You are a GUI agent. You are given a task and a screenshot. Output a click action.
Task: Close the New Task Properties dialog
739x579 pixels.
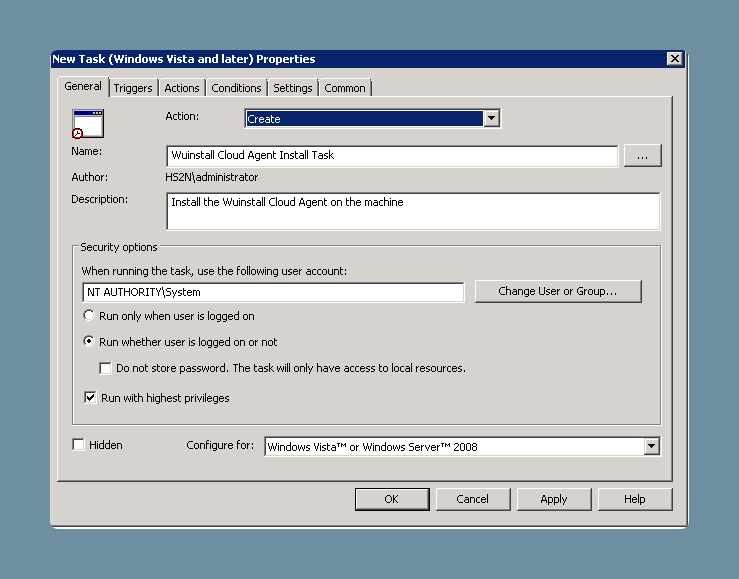click(x=675, y=58)
